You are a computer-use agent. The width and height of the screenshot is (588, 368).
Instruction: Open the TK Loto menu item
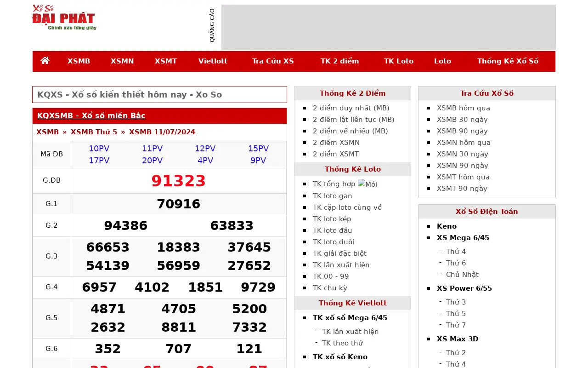[x=399, y=61]
